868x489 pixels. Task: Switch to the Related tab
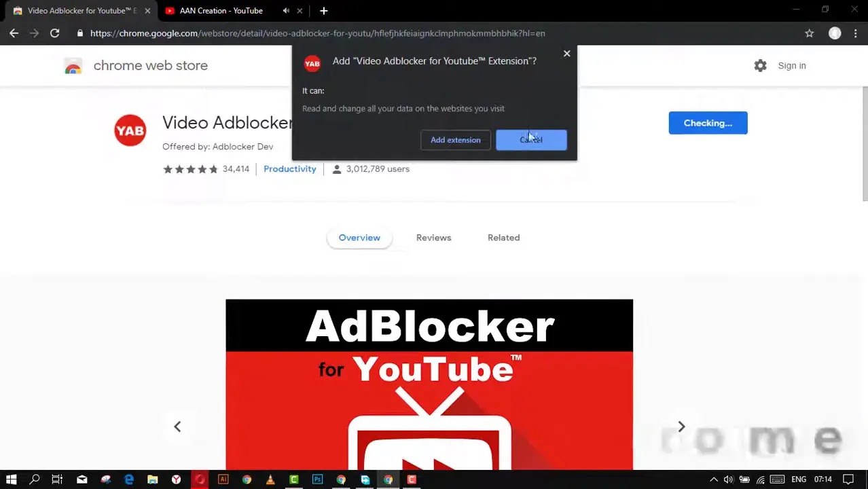[x=503, y=238]
